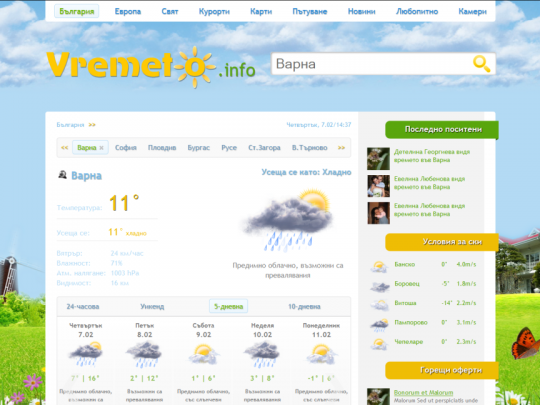Screen dimensions: 540x405
Task: Click the Vremeto.info sun logo
Action: click(x=150, y=67)
